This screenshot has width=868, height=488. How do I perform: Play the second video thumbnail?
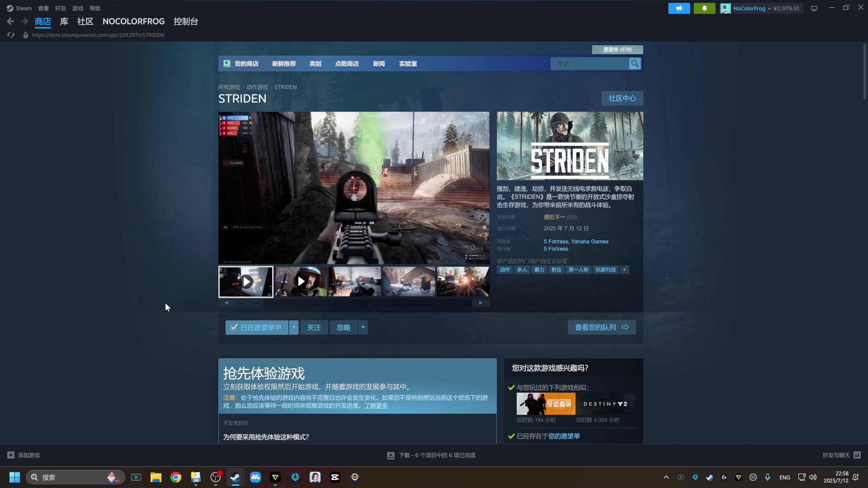point(301,282)
